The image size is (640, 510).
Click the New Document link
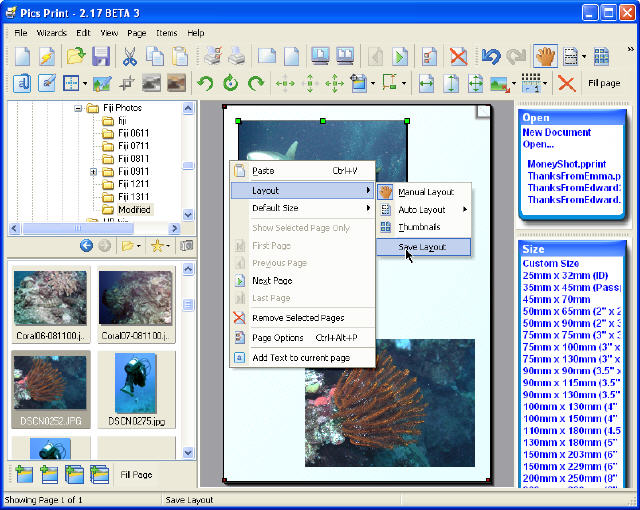tap(559, 132)
